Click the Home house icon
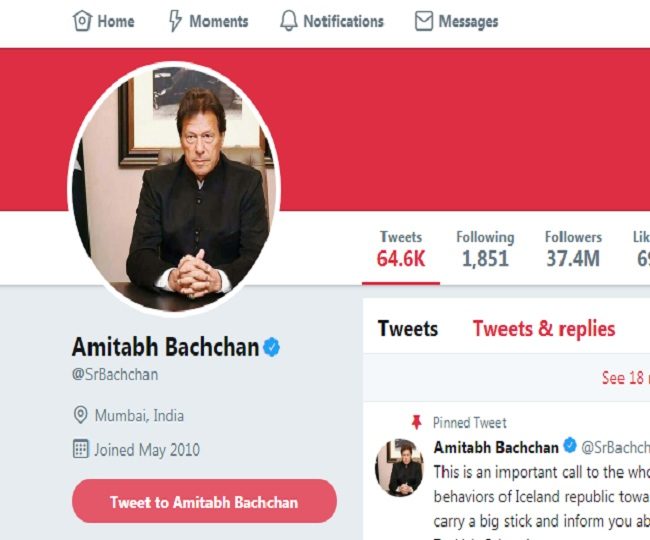Screen dimensions: 650x540 point(83,21)
